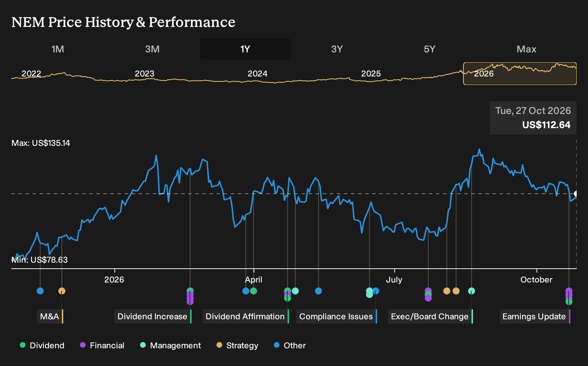The image size is (588, 366).
Task: Click the blue Other marker above Compliance Issues
Action: [x=376, y=291]
